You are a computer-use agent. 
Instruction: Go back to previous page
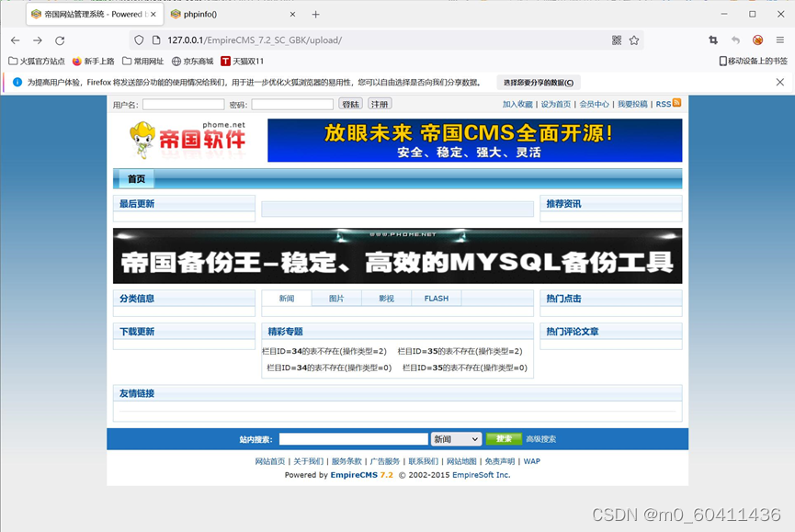pyautogui.click(x=16, y=40)
